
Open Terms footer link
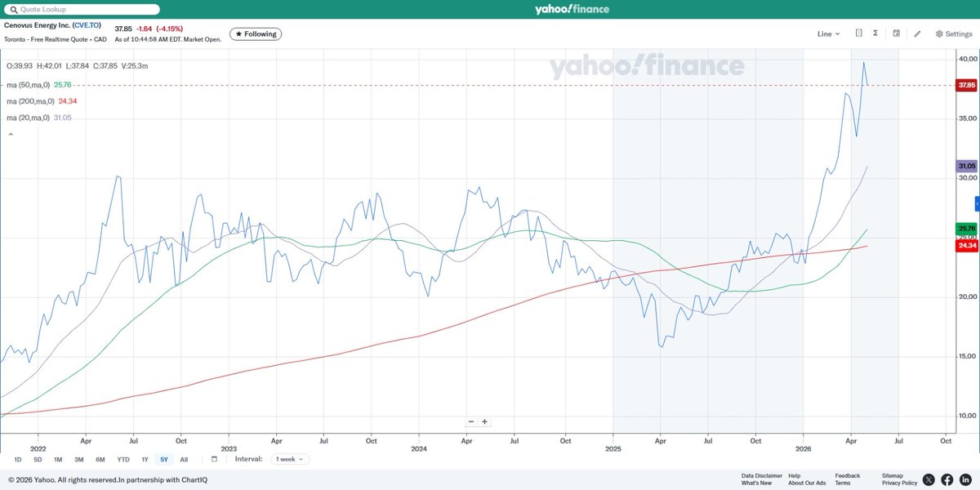[x=843, y=483]
